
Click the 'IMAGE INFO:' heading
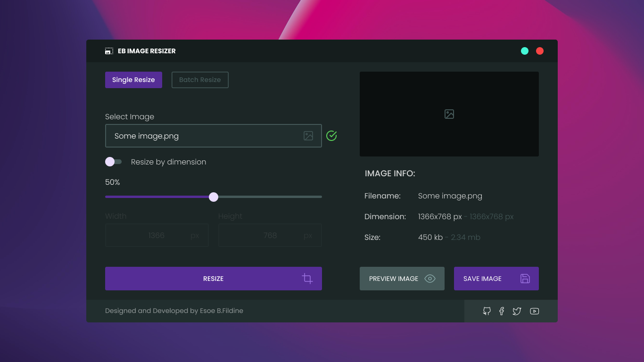[390, 173]
